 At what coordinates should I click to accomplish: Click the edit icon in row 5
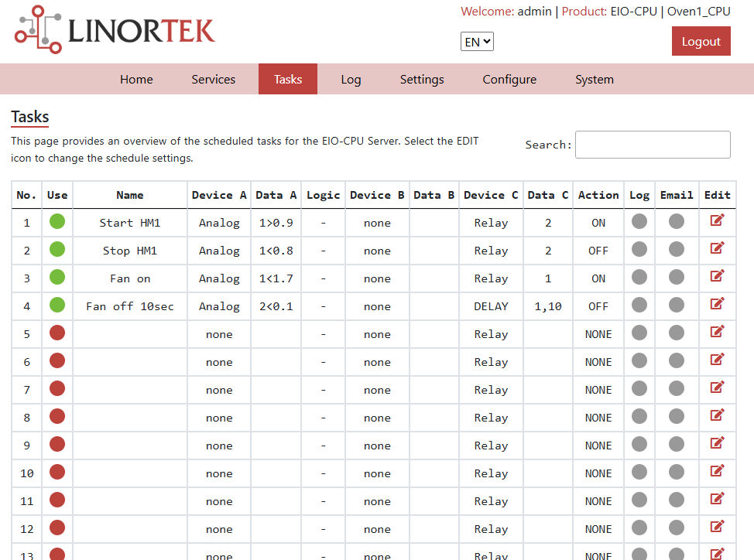tap(717, 332)
